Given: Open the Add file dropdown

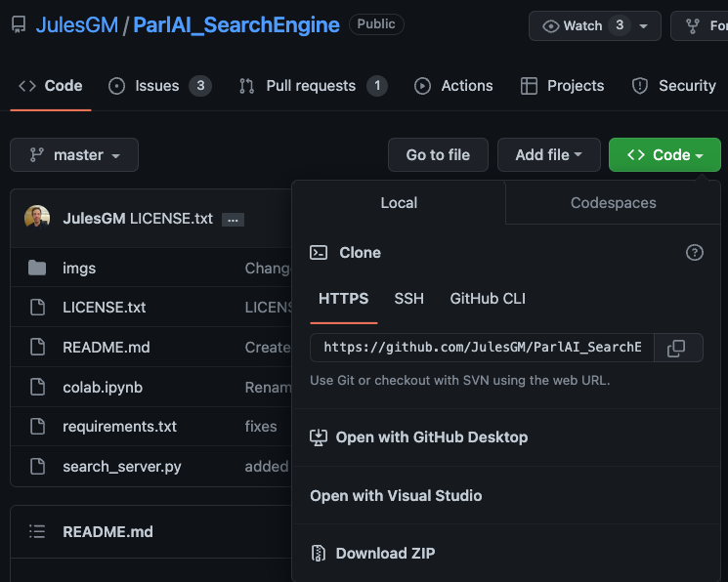Looking at the screenshot, I should click(x=549, y=154).
